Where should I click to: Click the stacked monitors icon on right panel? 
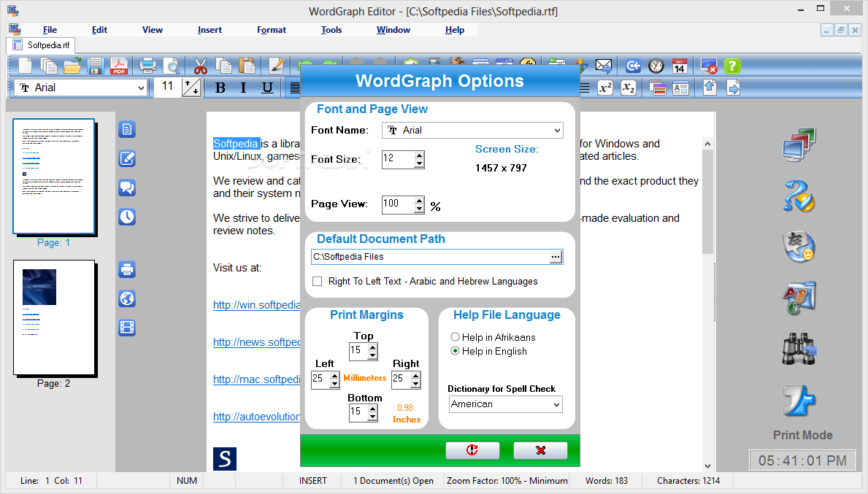point(799,145)
